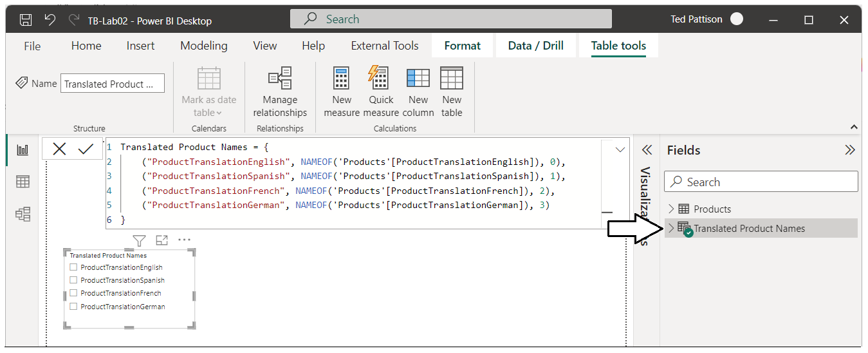The height and width of the screenshot is (353, 868).
Task: Switch to Report view icon
Action: [23, 150]
